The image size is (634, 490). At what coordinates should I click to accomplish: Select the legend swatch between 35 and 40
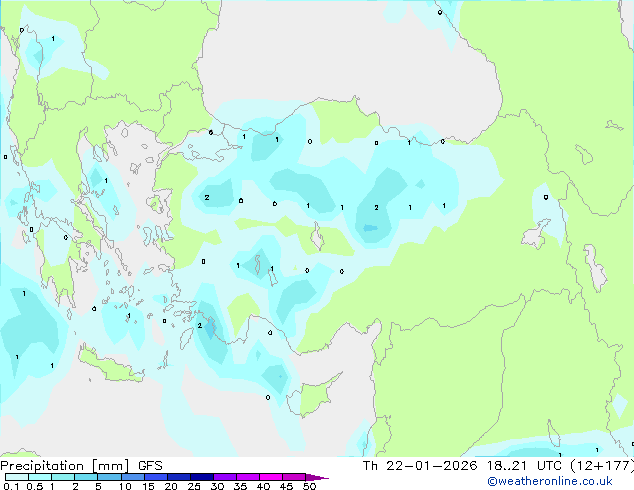coord(248,477)
